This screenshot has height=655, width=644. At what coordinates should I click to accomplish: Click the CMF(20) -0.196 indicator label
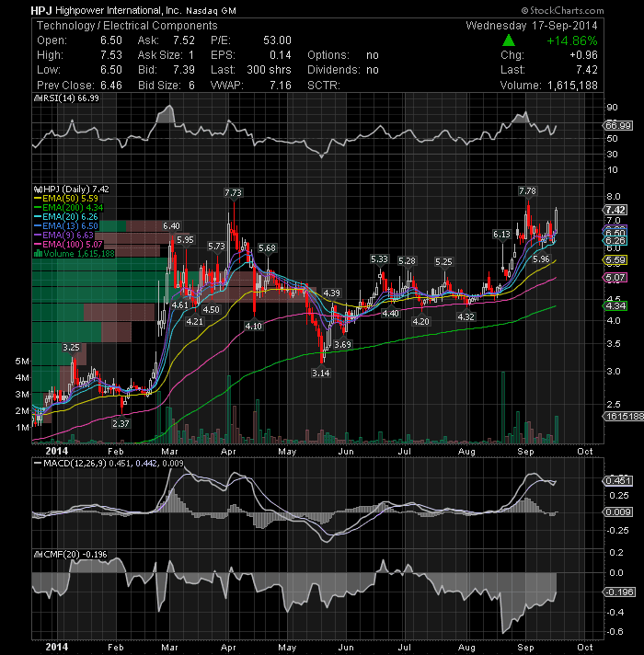(75, 555)
